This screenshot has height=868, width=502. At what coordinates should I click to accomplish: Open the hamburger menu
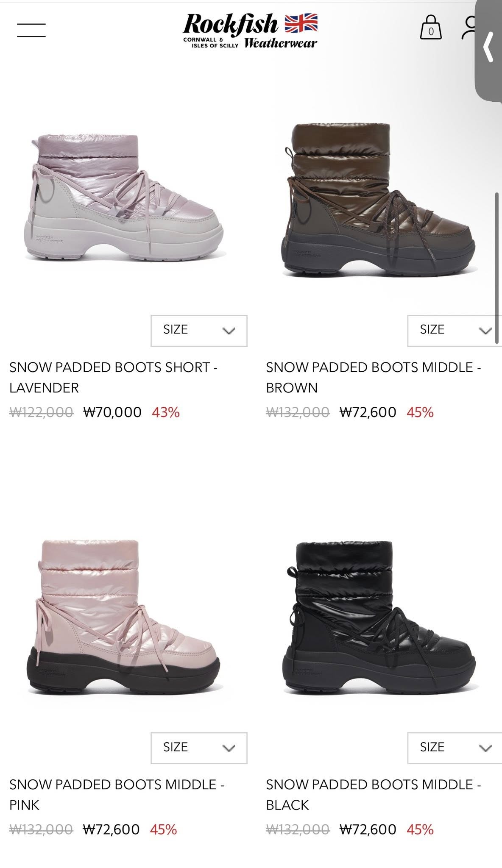pyautogui.click(x=31, y=30)
